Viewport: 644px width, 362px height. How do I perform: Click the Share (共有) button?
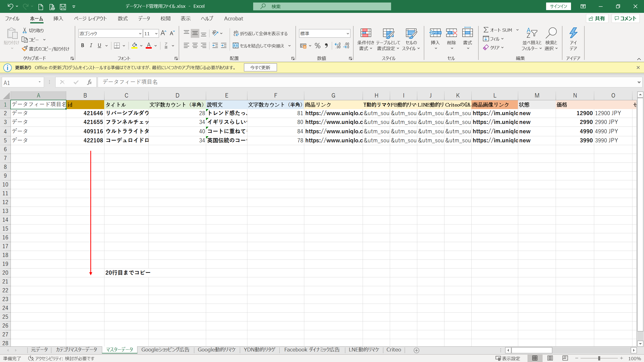[597, 18]
